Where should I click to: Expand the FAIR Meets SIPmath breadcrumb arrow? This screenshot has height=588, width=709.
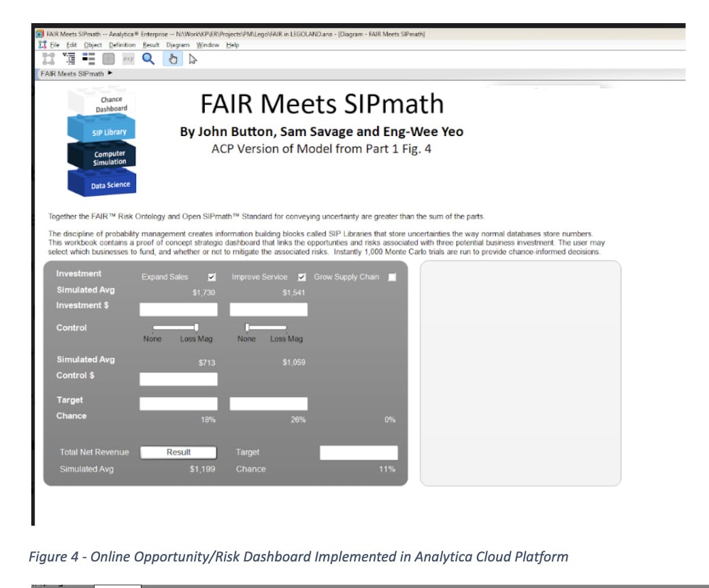coord(110,73)
